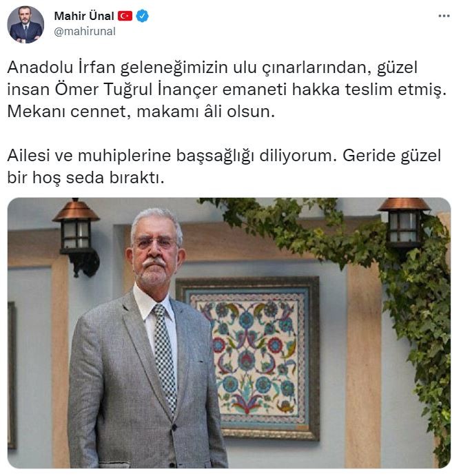The height and width of the screenshot is (476, 461).
Task: Click the framed floral tile artwork in photo
Action: (247, 358)
